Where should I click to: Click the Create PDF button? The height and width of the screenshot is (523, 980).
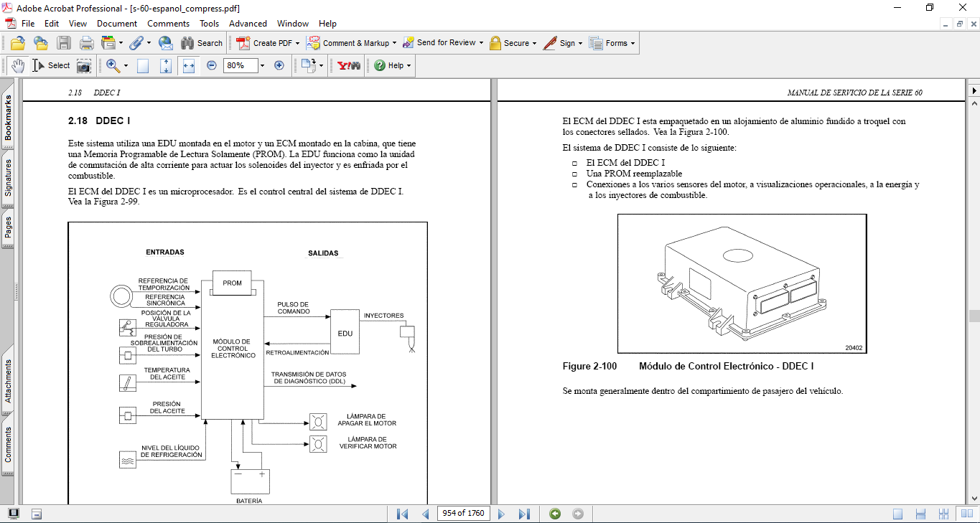265,43
